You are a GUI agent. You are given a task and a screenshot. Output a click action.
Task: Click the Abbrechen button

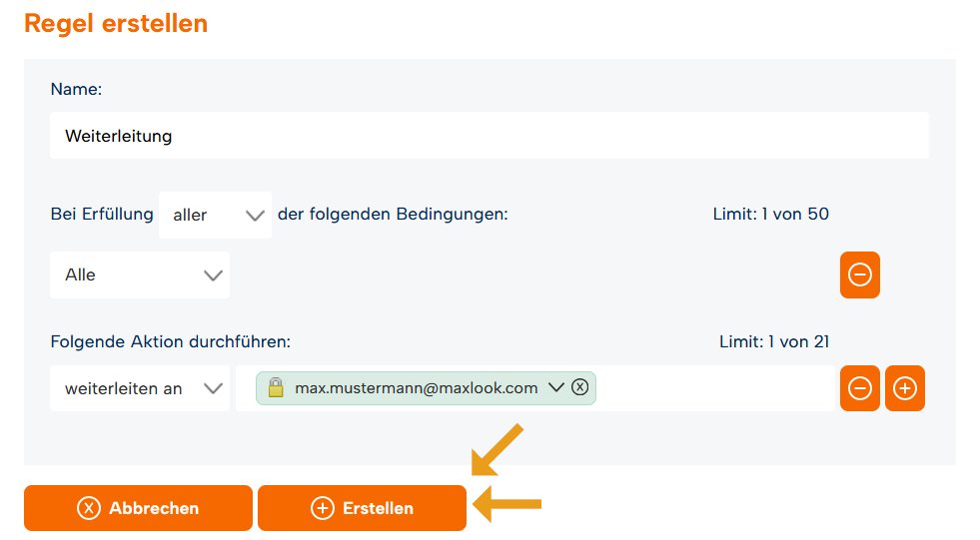pyautogui.click(x=138, y=508)
